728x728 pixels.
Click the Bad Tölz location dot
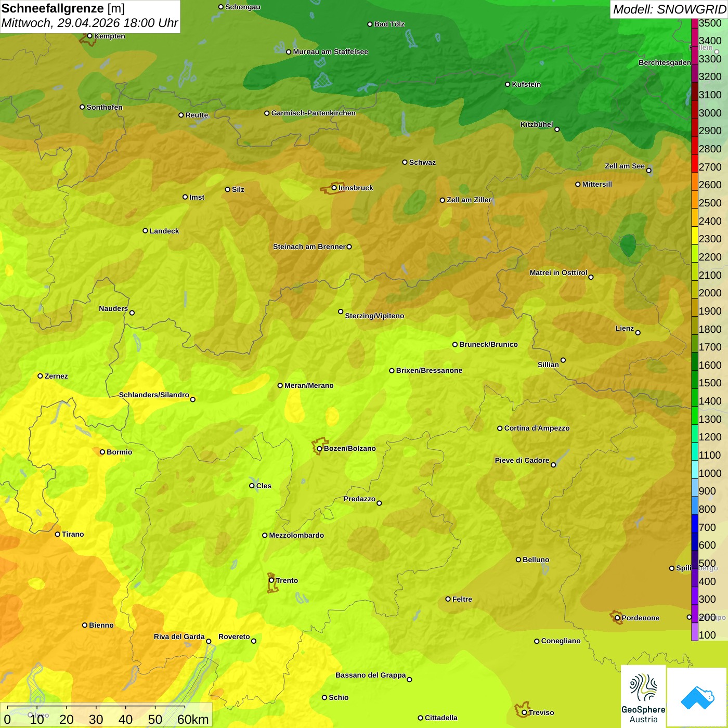pyautogui.click(x=370, y=24)
